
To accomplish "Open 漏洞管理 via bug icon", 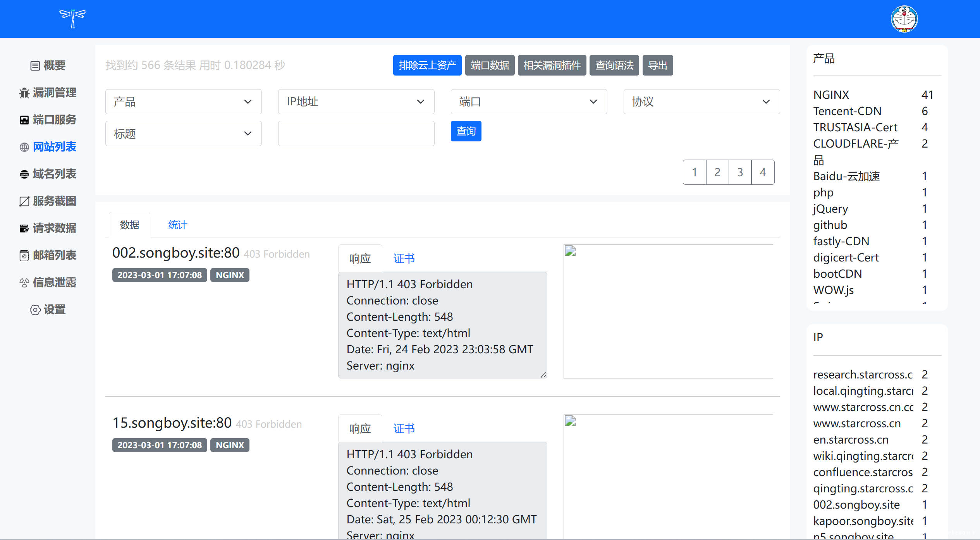I will click(24, 93).
